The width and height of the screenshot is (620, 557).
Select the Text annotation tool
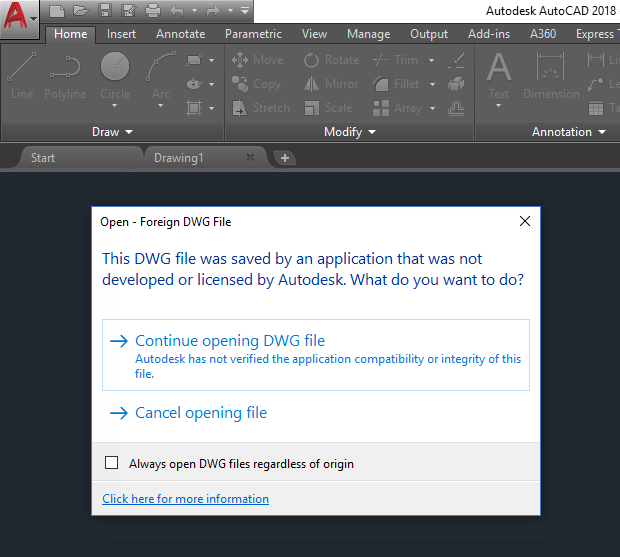(x=499, y=76)
